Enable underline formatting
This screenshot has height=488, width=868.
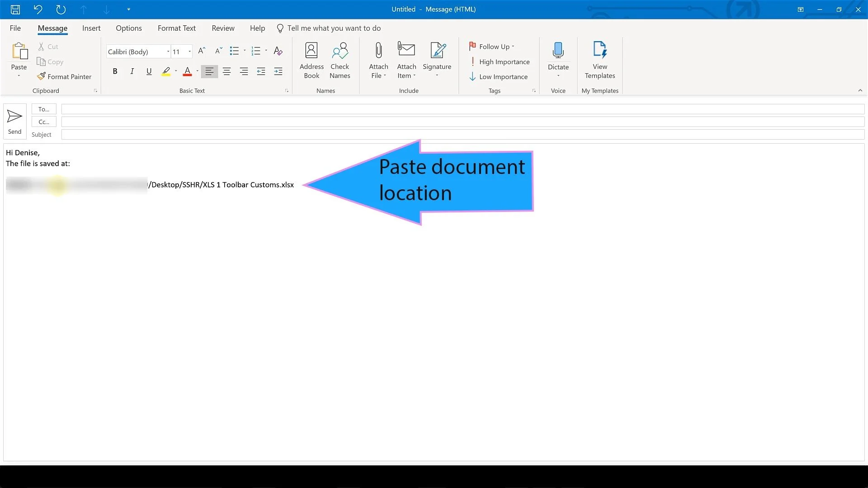pyautogui.click(x=149, y=71)
